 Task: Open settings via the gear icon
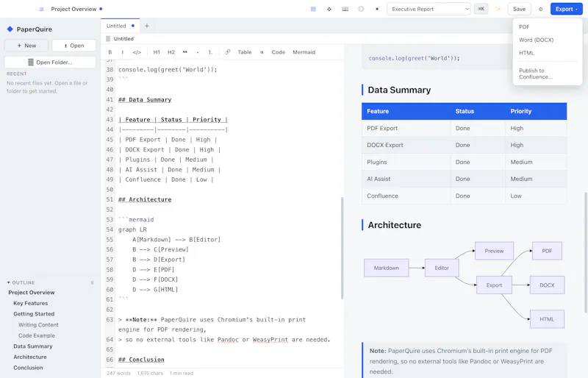(540, 9)
